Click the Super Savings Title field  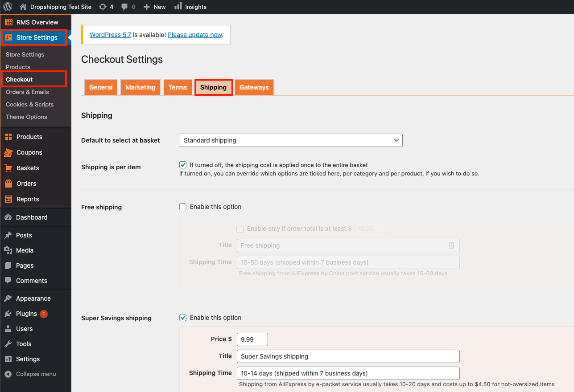coord(348,356)
